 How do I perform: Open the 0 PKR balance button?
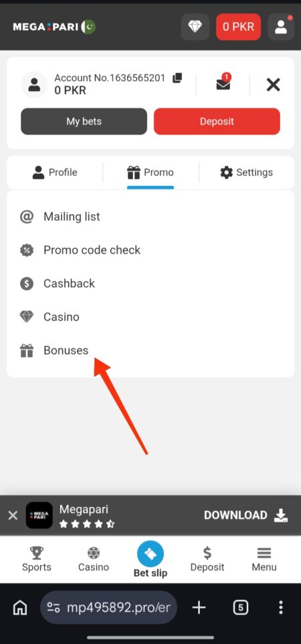tap(238, 27)
